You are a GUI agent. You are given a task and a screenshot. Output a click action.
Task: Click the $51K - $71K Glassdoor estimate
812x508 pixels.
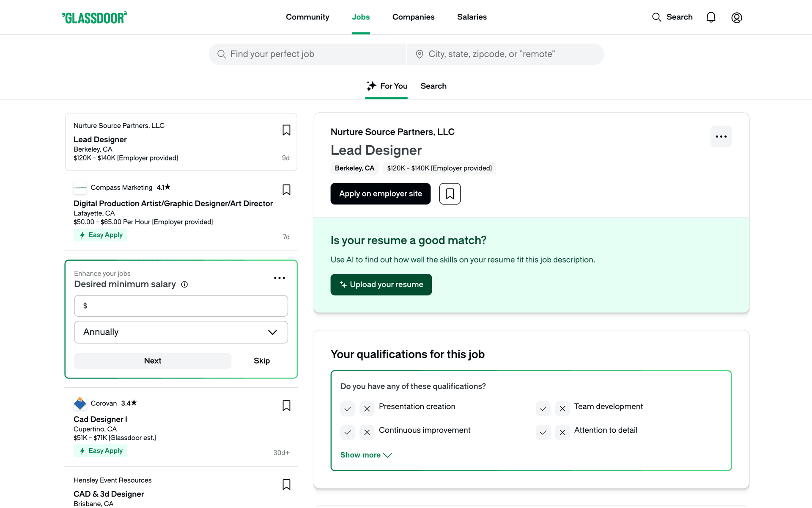coord(115,438)
